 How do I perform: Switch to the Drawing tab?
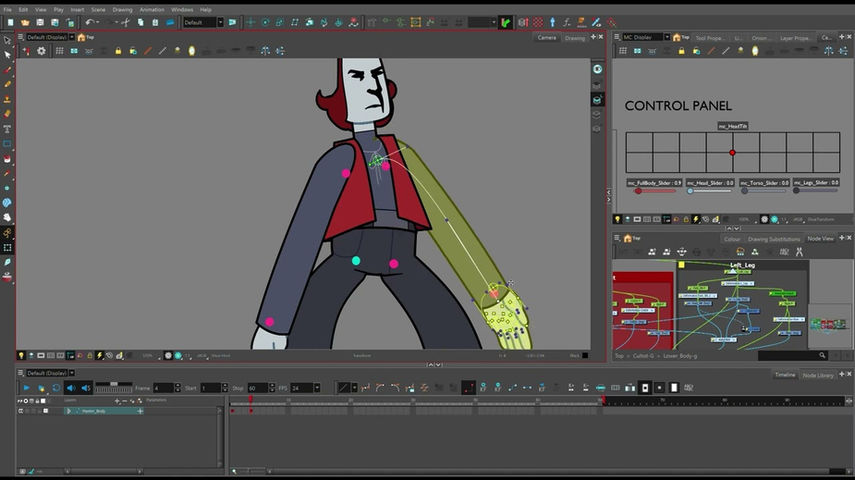coord(575,38)
